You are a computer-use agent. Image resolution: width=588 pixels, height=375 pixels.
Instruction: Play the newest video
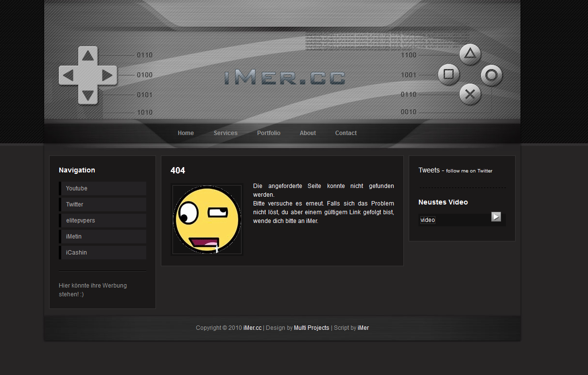[x=496, y=217]
